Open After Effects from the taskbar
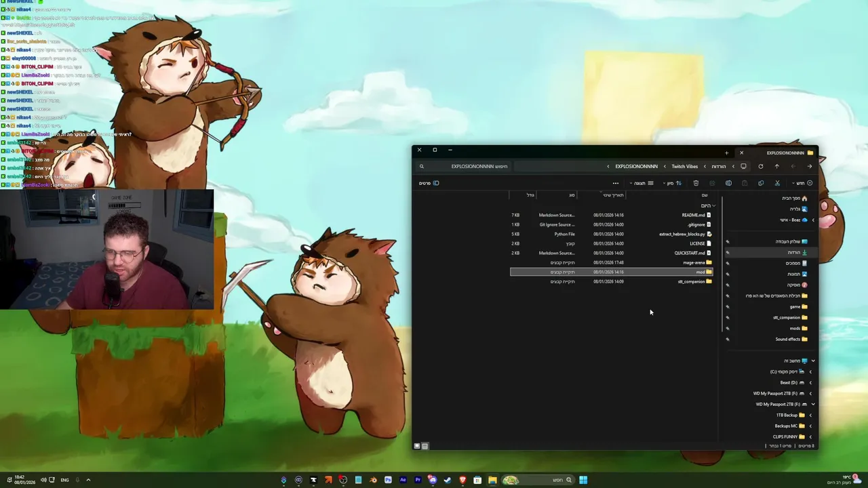 coord(403,480)
